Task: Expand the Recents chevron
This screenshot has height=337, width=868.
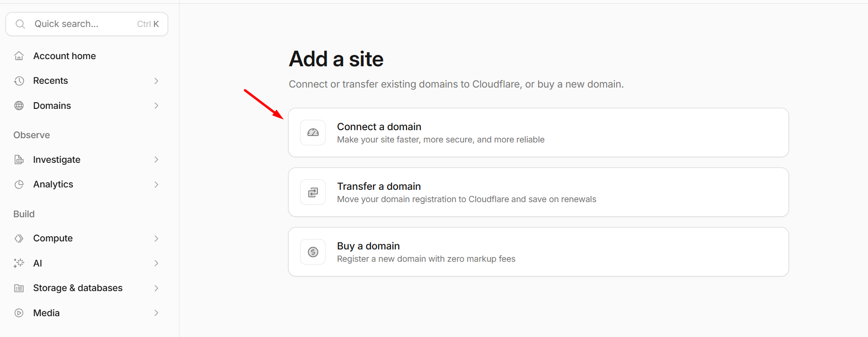Action: pos(156,81)
